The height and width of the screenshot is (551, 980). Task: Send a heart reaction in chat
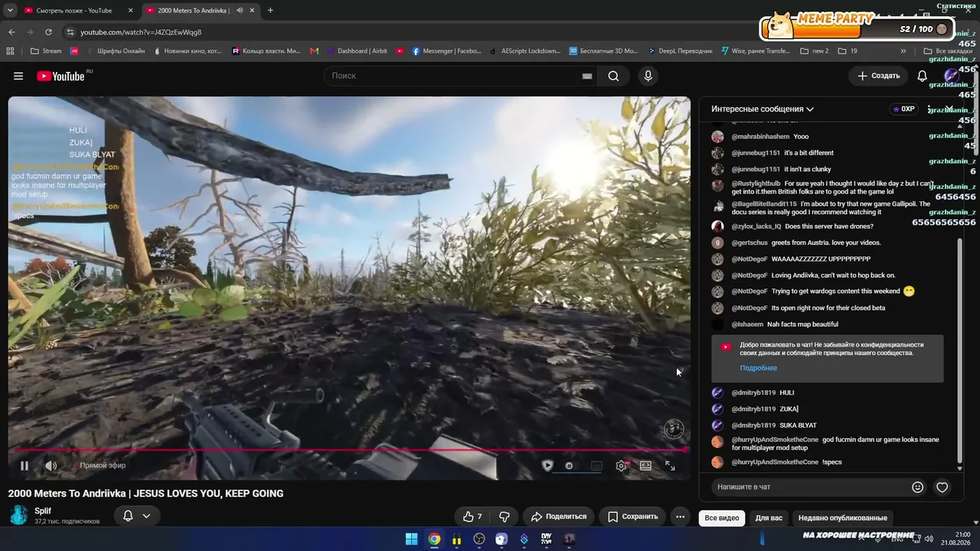942,487
